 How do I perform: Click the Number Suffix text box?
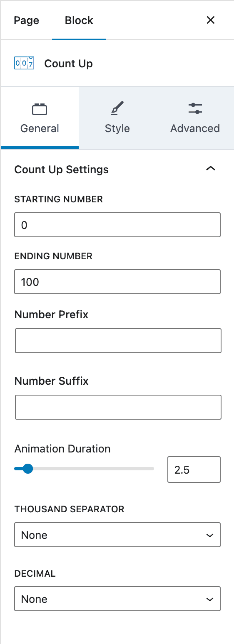118,407
